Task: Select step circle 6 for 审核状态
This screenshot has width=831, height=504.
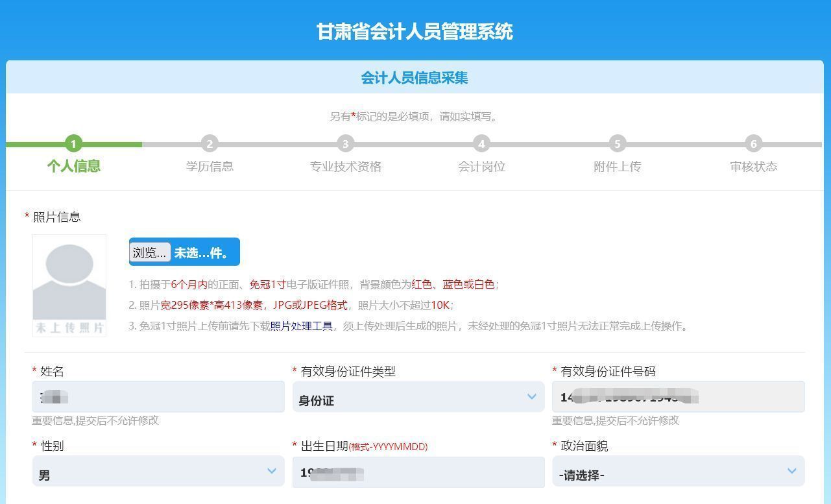Action: 753,144
